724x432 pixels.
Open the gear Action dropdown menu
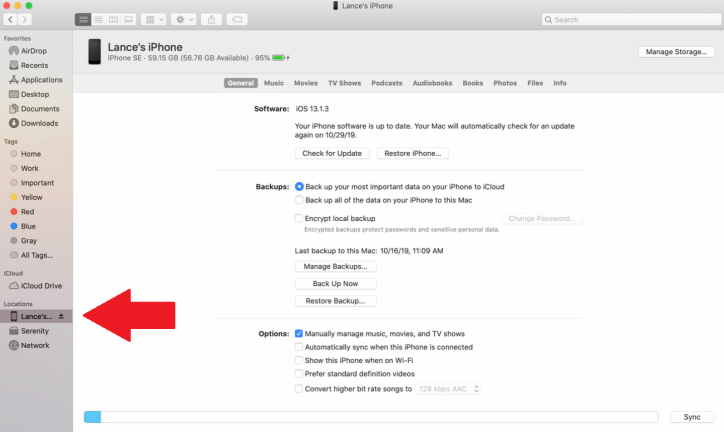pyautogui.click(x=184, y=19)
